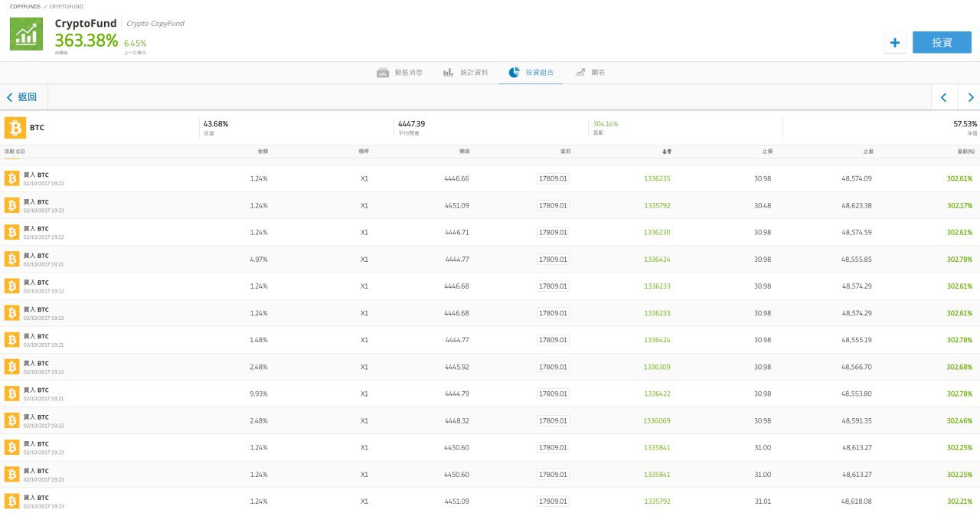Click the 304.14% profit summary value
The height and width of the screenshot is (513, 980).
606,123
